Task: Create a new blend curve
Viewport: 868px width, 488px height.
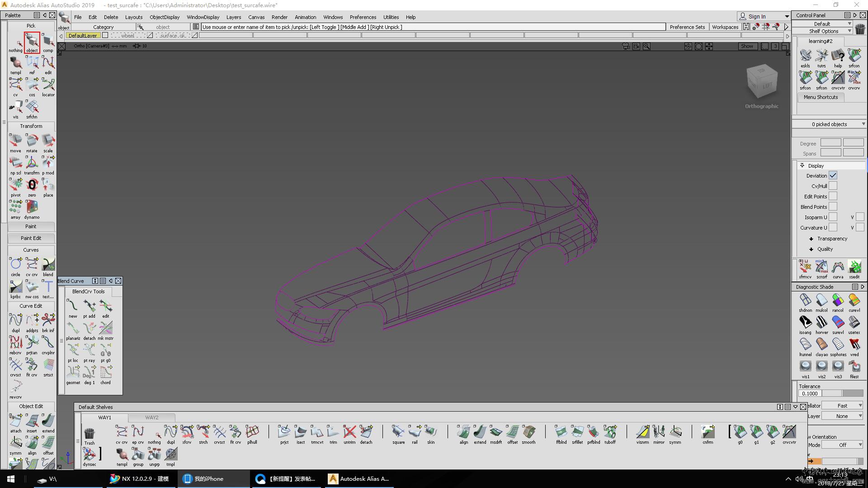Action: (73, 308)
